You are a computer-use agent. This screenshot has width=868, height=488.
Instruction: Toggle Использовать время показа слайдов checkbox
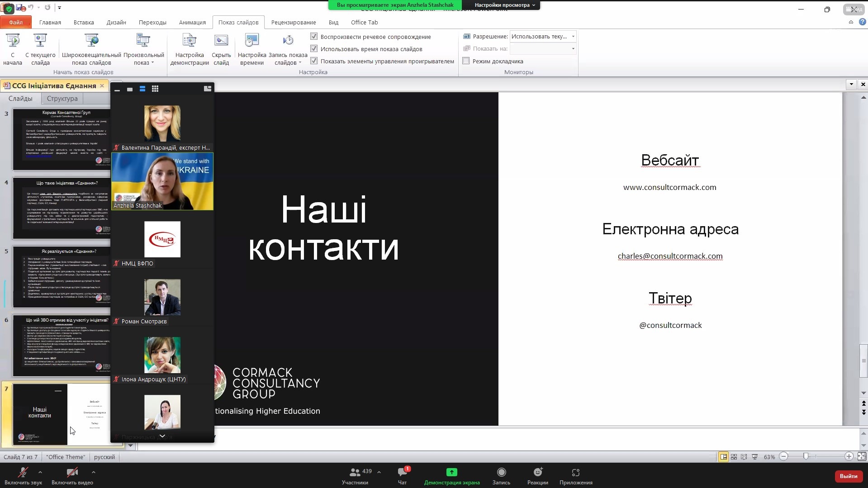point(314,49)
